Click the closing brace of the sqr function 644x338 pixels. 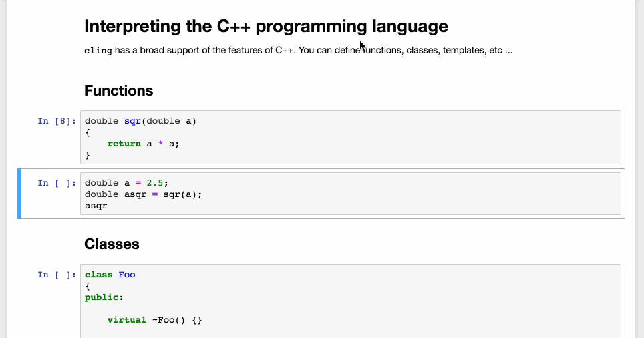click(x=88, y=155)
